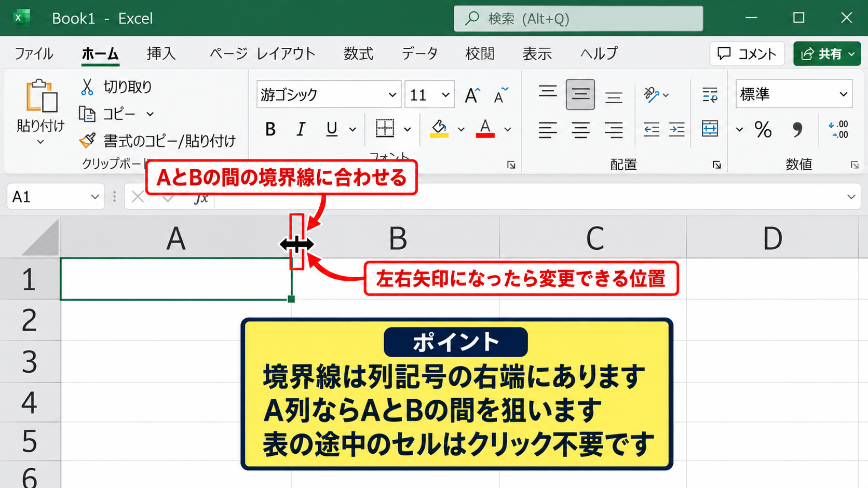Select column C header
The width and height of the screenshot is (868, 488).
(593, 238)
